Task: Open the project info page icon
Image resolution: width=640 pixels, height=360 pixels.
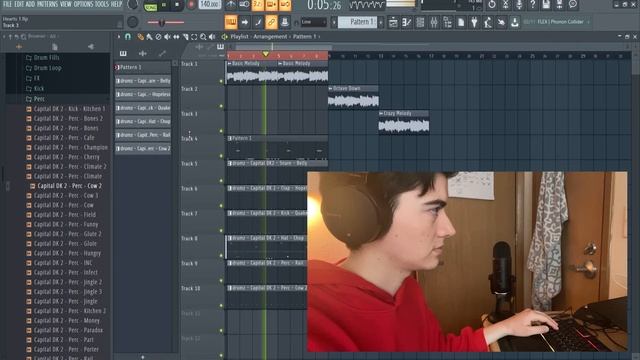Action: tap(461, 22)
